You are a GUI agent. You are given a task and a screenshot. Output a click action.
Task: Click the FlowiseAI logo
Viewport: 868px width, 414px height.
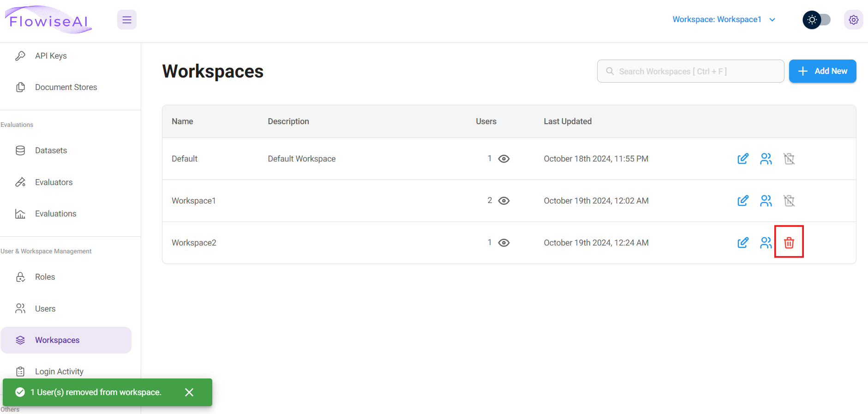[48, 20]
